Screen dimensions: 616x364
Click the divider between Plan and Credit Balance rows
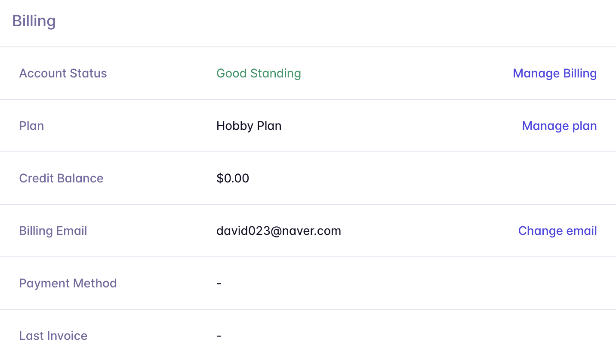308,152
